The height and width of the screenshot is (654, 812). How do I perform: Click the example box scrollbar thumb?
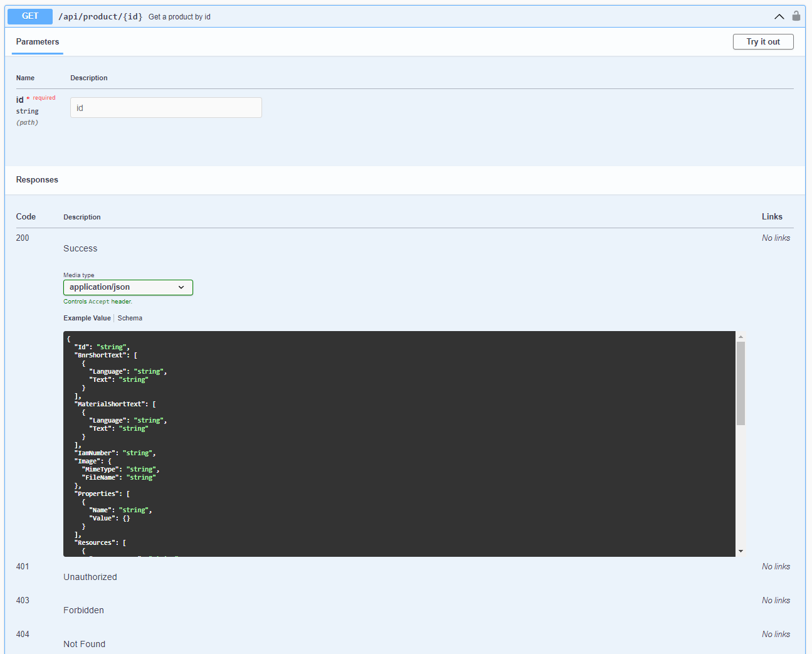pyautogui.click(x=741, y=383)
